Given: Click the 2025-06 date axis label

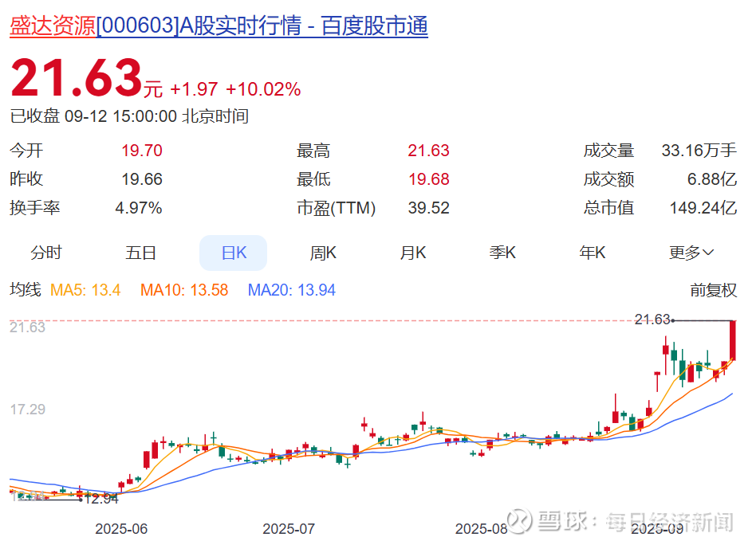Looking at the screenshot, I should tap(121, 529).
